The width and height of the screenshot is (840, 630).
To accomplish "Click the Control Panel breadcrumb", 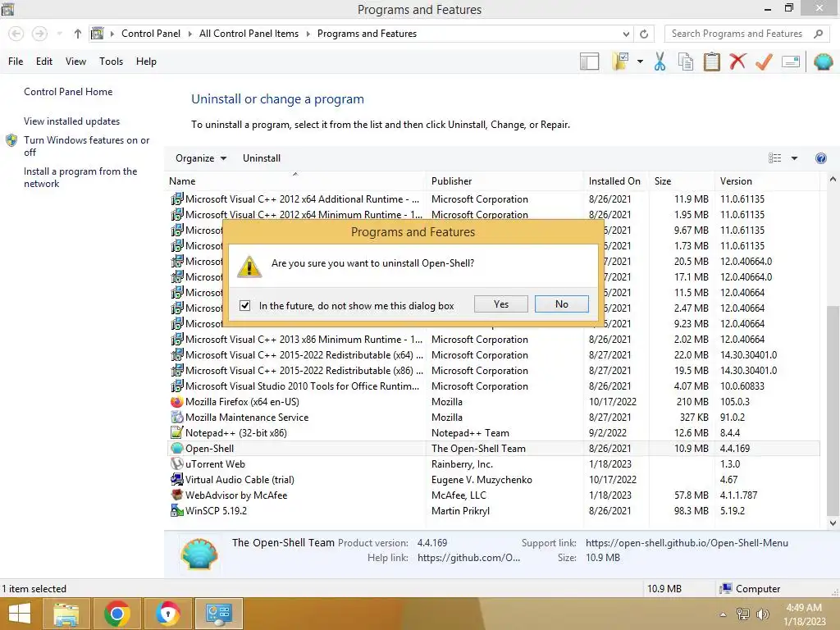I will [x=151, y=34].
